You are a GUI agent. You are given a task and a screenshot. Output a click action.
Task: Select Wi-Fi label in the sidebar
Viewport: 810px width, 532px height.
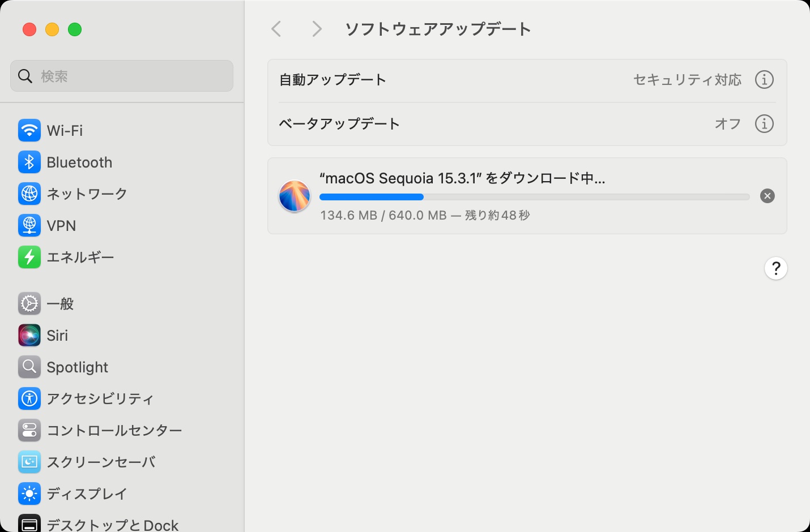click(x=65, y=131)
